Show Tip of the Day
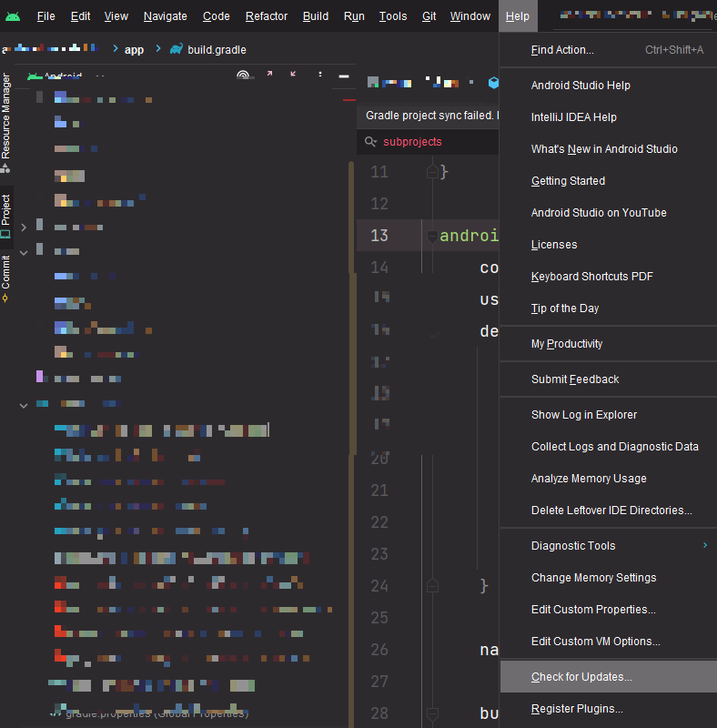 609,308
